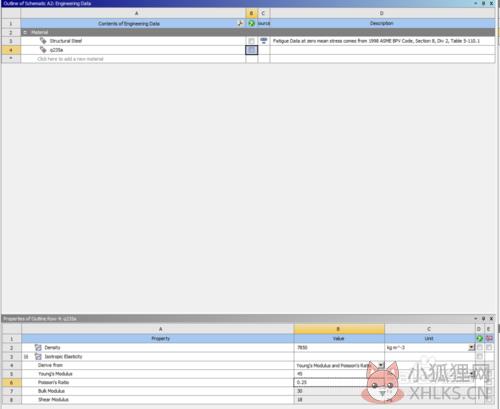Viewport: 500px width, 409px height.
Task: Toggle the q235a column B checkbox
Action: (x=252, y=50)
